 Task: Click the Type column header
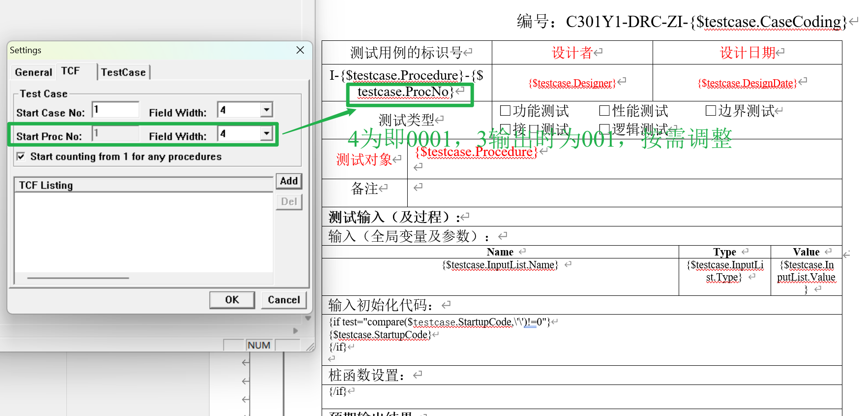tap(724, 252)
